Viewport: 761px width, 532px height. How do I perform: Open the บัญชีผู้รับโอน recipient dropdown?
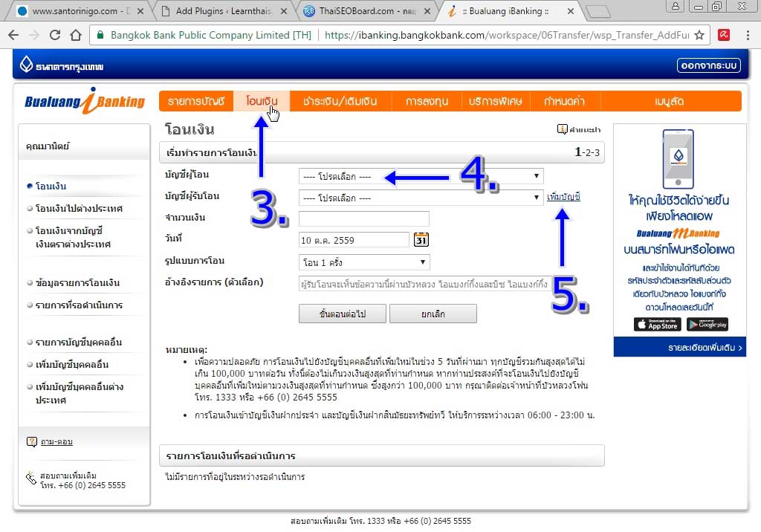click(421, 198)
